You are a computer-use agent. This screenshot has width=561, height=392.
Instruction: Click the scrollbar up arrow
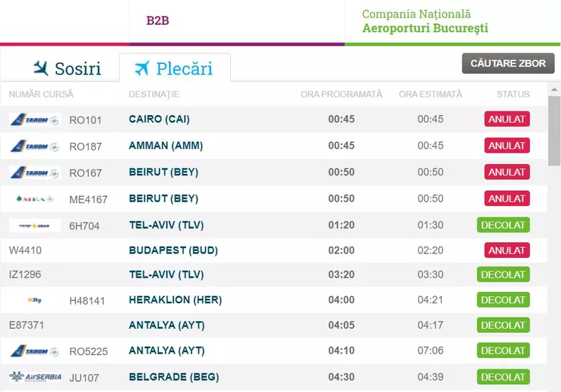click(x=554, y=89)
